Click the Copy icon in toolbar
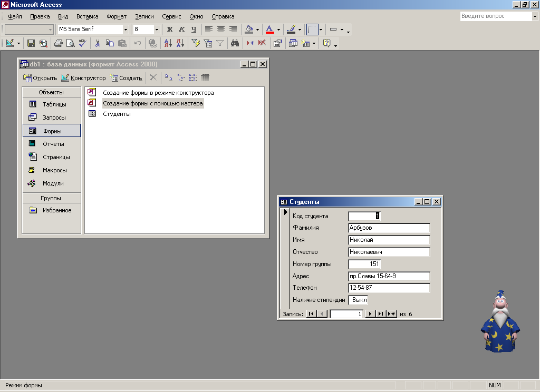 point(110,43)
